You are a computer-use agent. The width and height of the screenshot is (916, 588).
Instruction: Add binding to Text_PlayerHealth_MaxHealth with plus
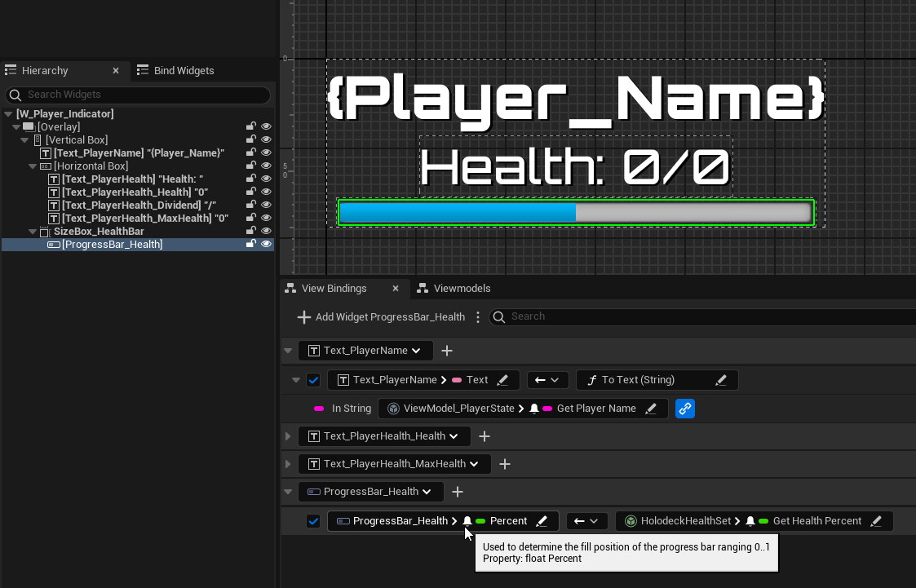coord(505,464)
